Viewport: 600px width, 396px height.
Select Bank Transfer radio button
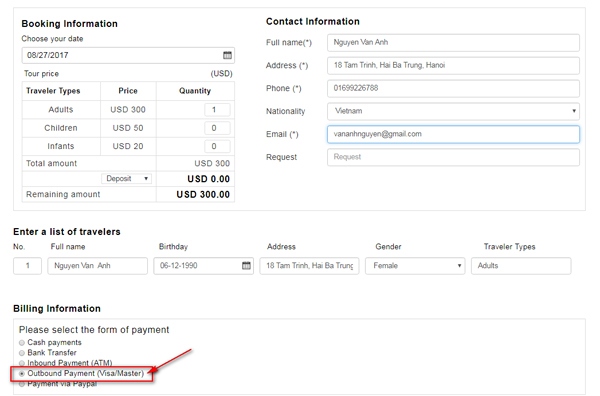pyautogui.click(x=22, y=353)
